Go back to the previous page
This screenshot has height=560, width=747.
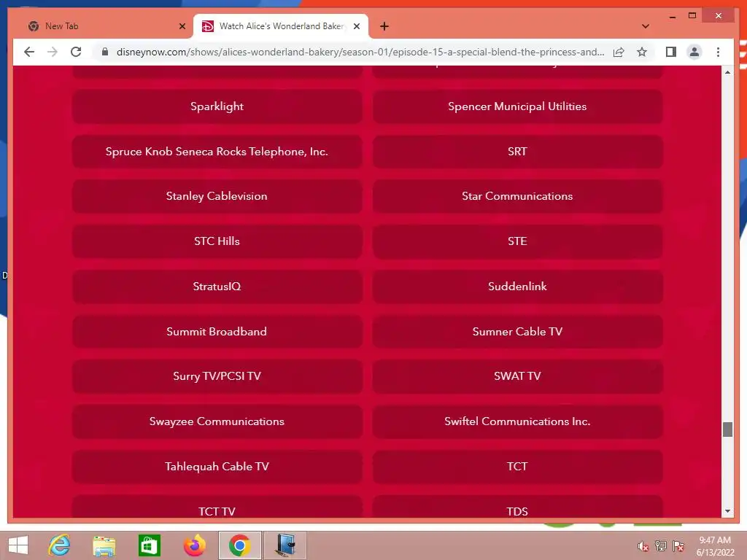pos(29,52)
